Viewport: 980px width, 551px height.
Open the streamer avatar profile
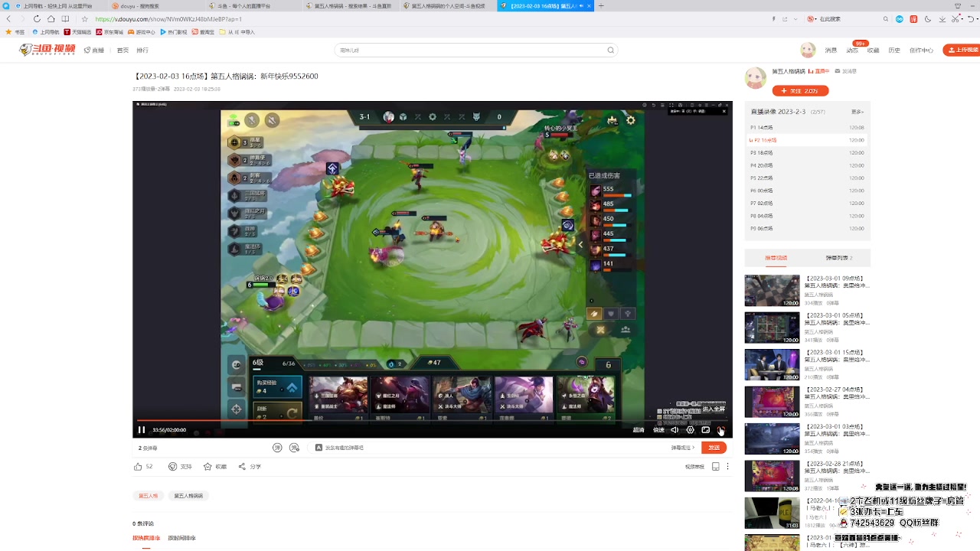756,78
